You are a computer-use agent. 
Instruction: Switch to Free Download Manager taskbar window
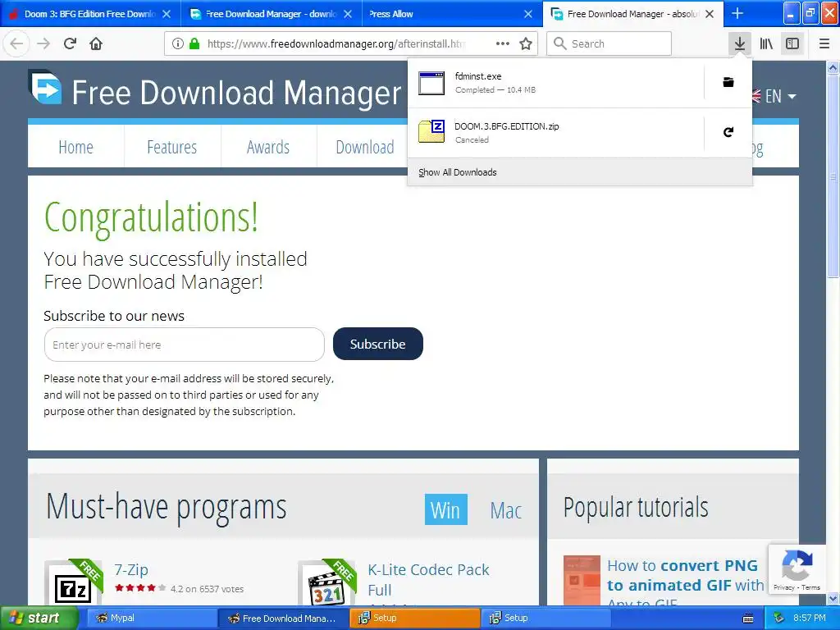[283, 618]
